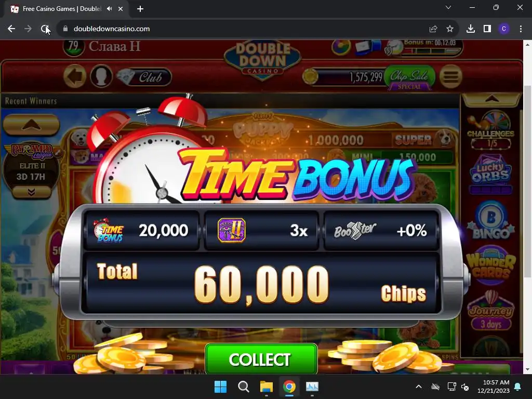This screenshot has height=399, width=532.
Task: Open the Lucky Orbs feature
Action: [x=490, y=173]
